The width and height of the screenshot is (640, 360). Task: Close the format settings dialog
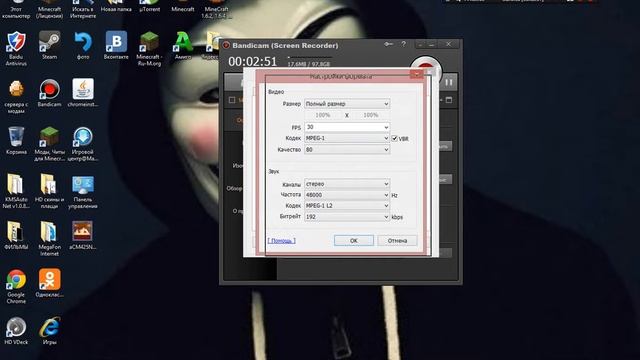coord(417,75)
